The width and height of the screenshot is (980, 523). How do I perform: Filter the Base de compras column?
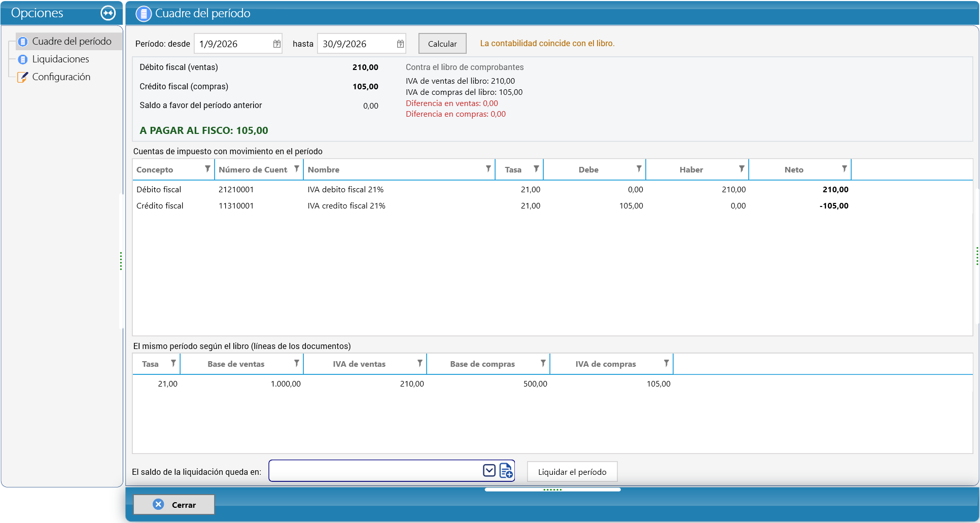[543, 363]
